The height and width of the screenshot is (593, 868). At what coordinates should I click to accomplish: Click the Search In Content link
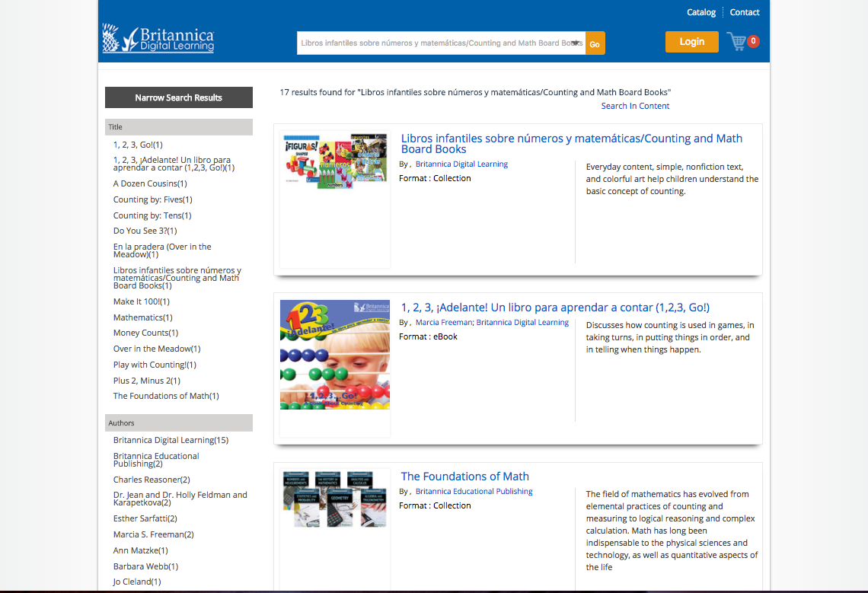[635, 106]
